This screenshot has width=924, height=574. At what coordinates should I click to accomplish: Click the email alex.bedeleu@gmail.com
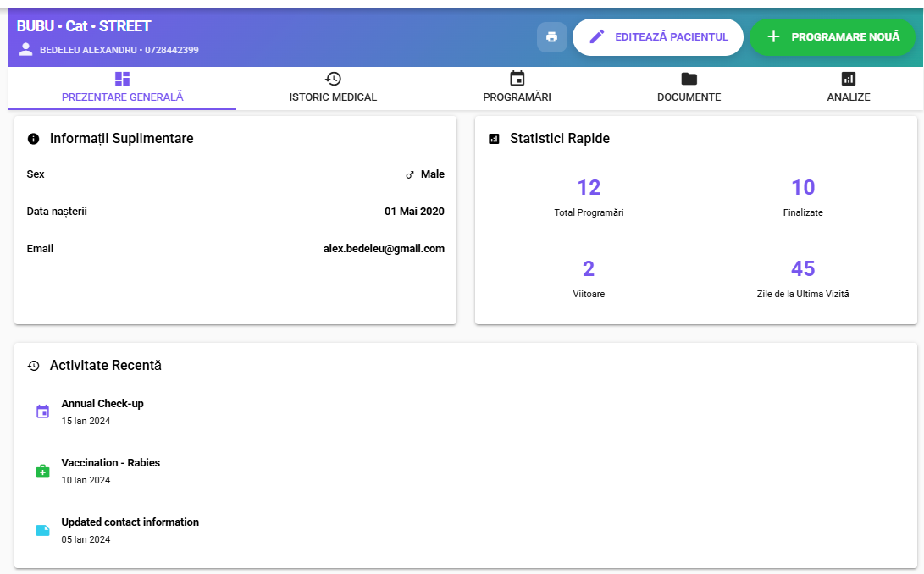(x=384, y=249)
